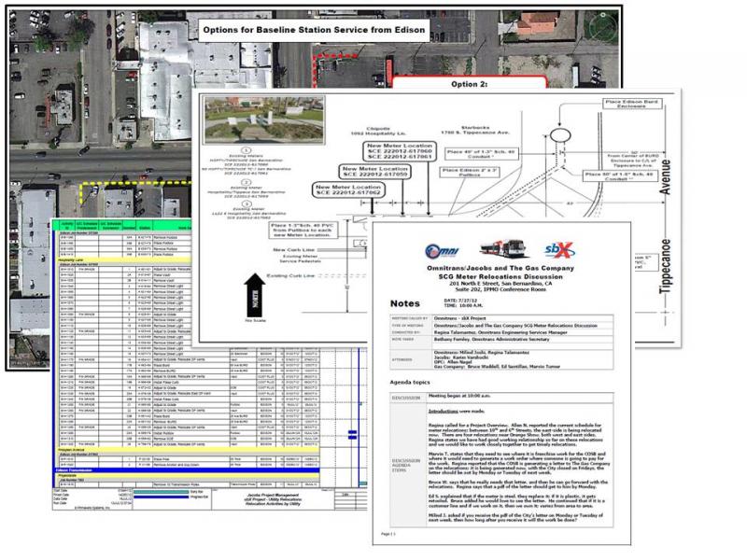Click the 'Notes' heading in meeting document

pyautogui.click(x=405, y=303)
